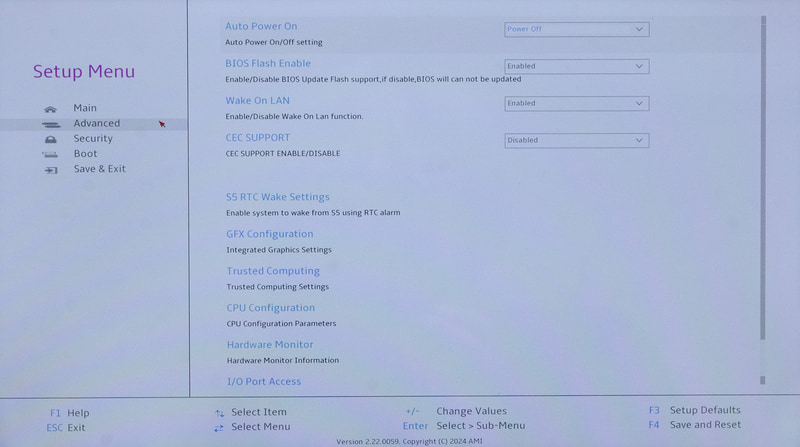Open Trusted Computing submenu

[x=273, y=271]
